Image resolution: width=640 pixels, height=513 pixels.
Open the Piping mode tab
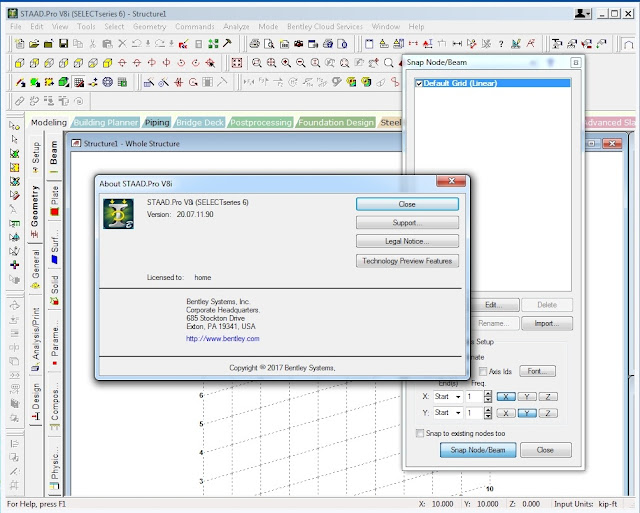pos(157,122)
